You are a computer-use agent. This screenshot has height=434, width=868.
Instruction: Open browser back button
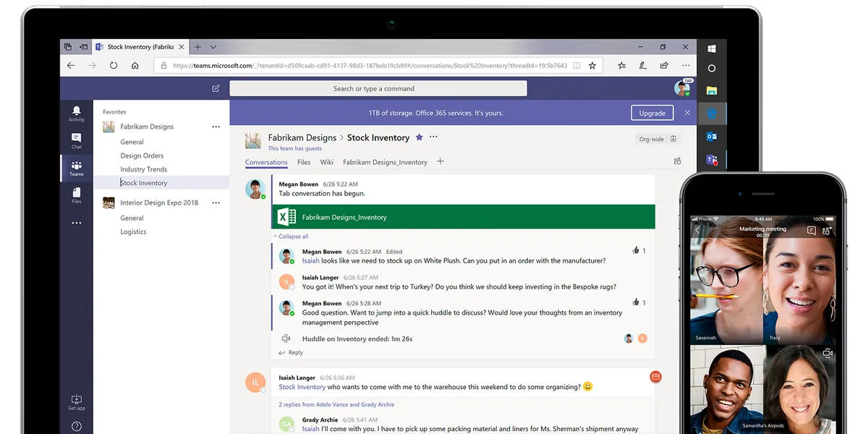(x=71, y=65)
